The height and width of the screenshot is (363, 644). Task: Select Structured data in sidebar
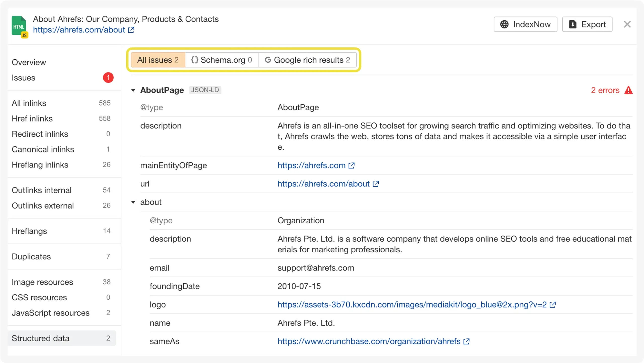(62, 338)
